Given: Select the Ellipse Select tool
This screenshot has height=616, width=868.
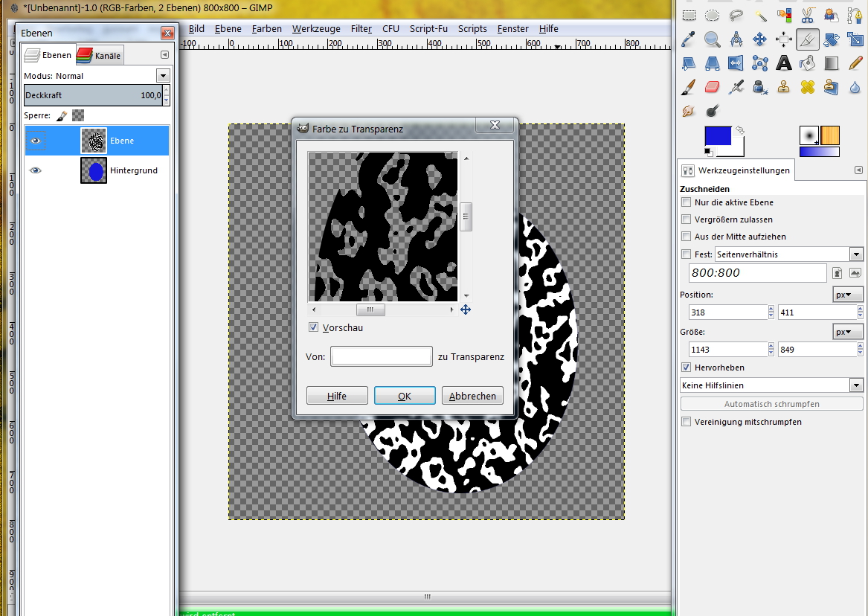Looking at the screenshot, I should coord(713,16).
